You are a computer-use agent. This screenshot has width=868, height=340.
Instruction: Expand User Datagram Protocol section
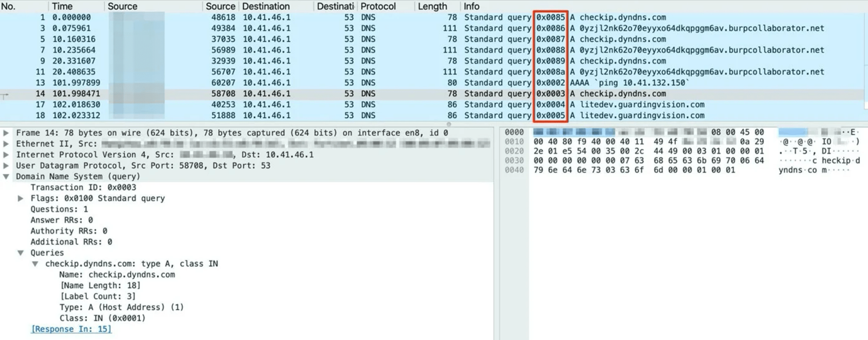(x=6, y=165)
